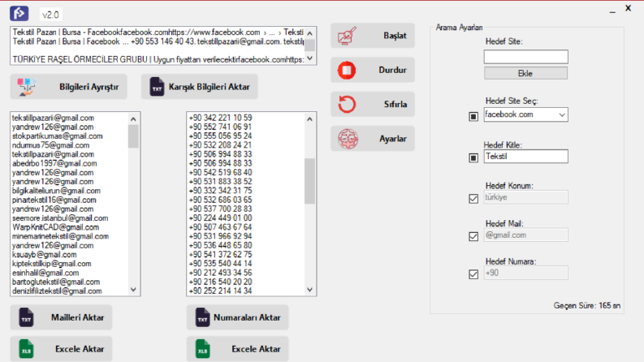Select number +90 252 214 14 34

220,291
